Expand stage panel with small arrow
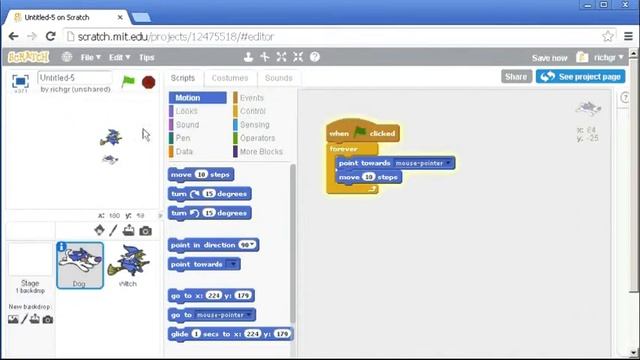The height and width of the screenshot is (360, 640). pos(160,215)
